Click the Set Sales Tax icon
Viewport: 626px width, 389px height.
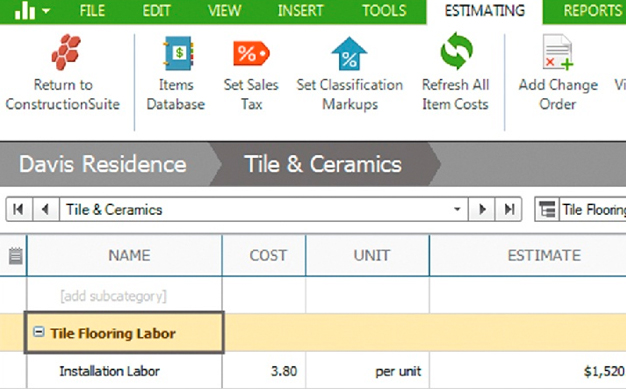click(251, 53)
